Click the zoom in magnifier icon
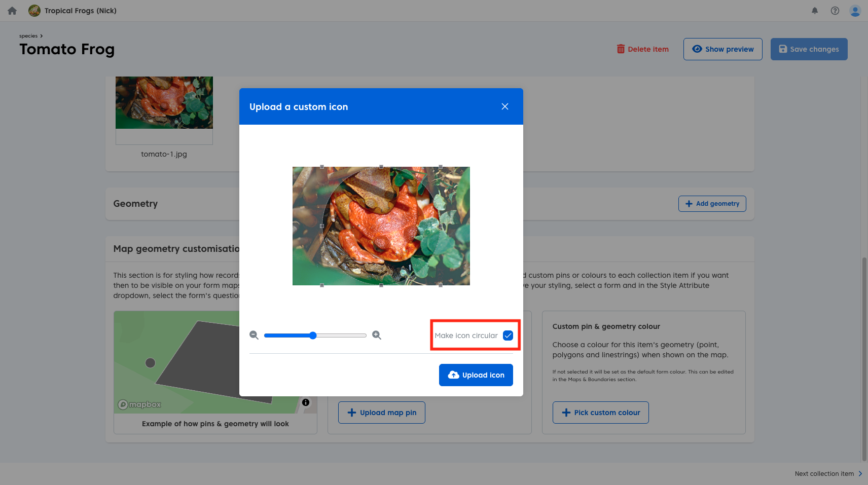This screenshot has height=485, width=868. tap(377, 335)
